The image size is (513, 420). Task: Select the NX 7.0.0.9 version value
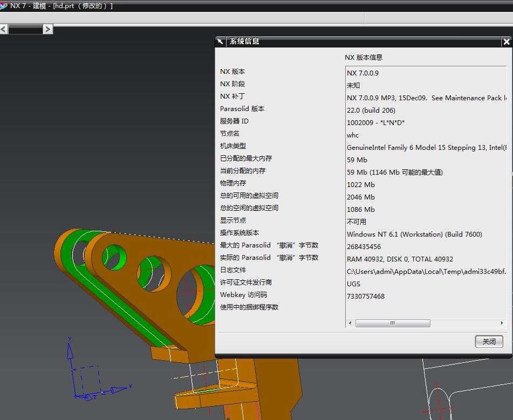(x=362, y=73)
